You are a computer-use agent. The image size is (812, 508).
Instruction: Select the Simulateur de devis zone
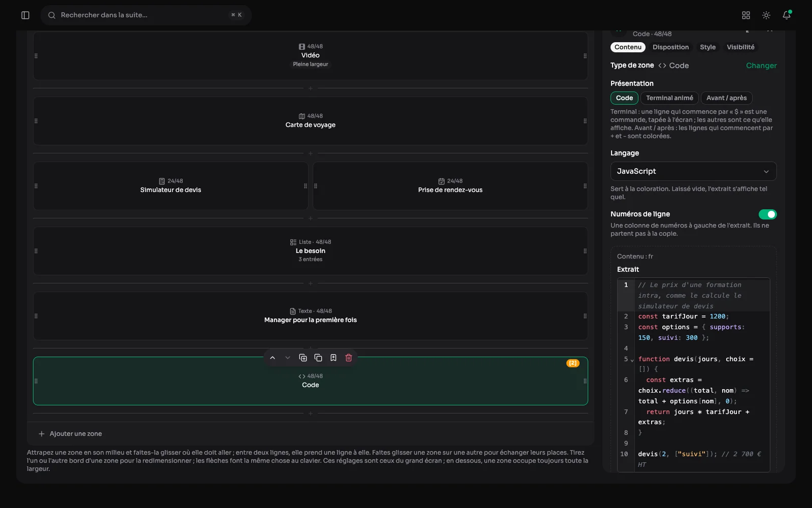pos(171,186)
